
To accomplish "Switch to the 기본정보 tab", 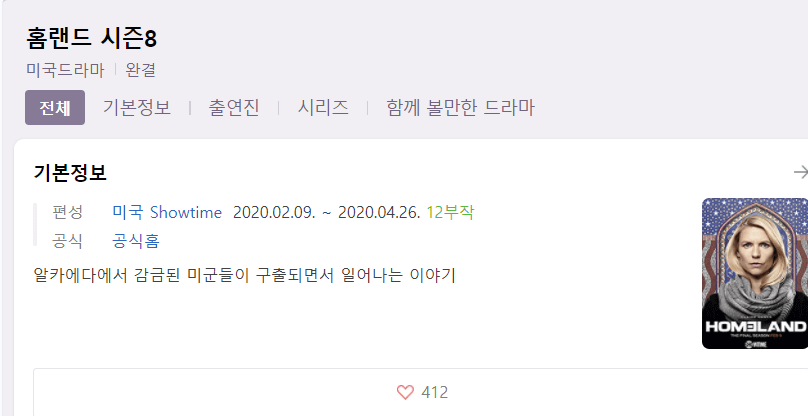I will [x=137, y=108].
